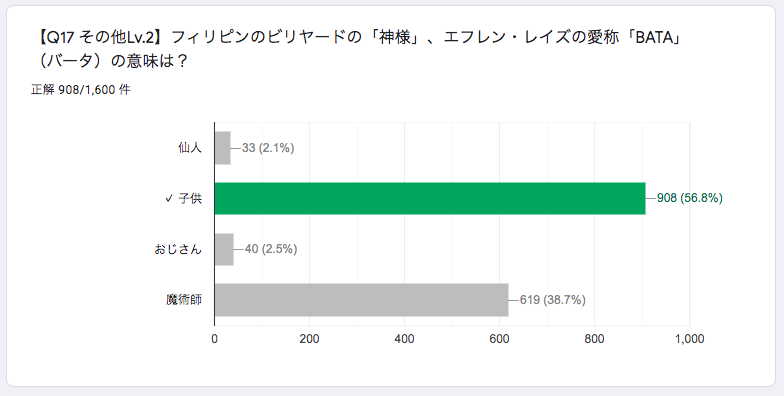The width and height of the screenshot is (784, 396).
Task: Click the Q17 question title text
Action: [358, 49]
